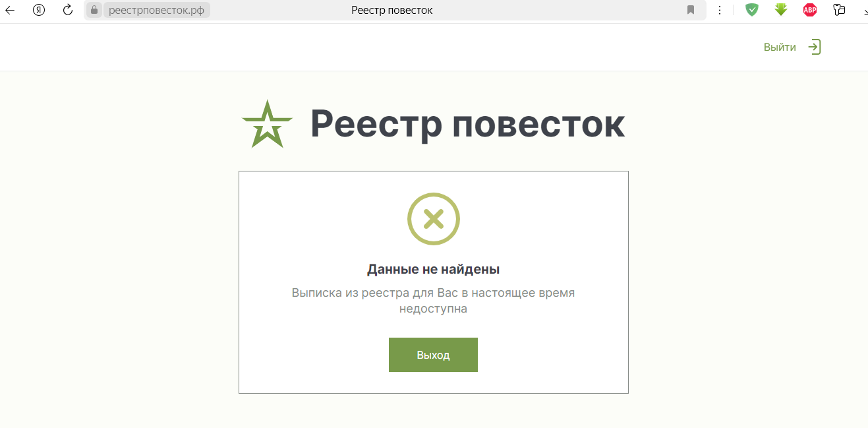Click the padlock site security icon

tap(94, 10)
